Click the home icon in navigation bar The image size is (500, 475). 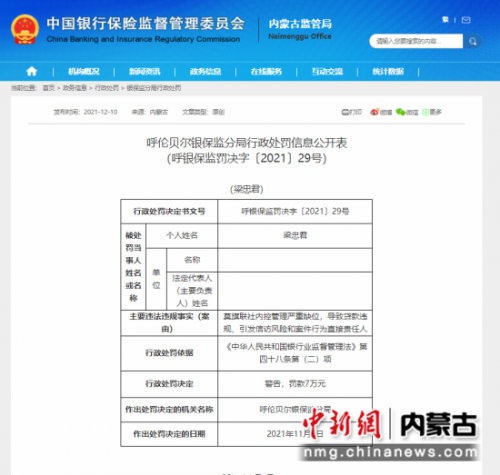click(x=32, y=71)
